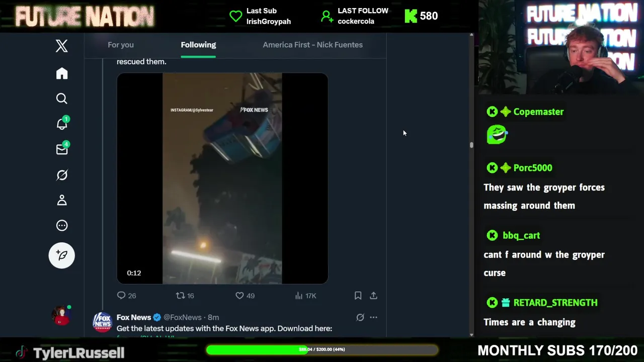The width and height of the screenshot is (644, 362).
Task: Play the Fox News ride video
Action: coord(222,178)
